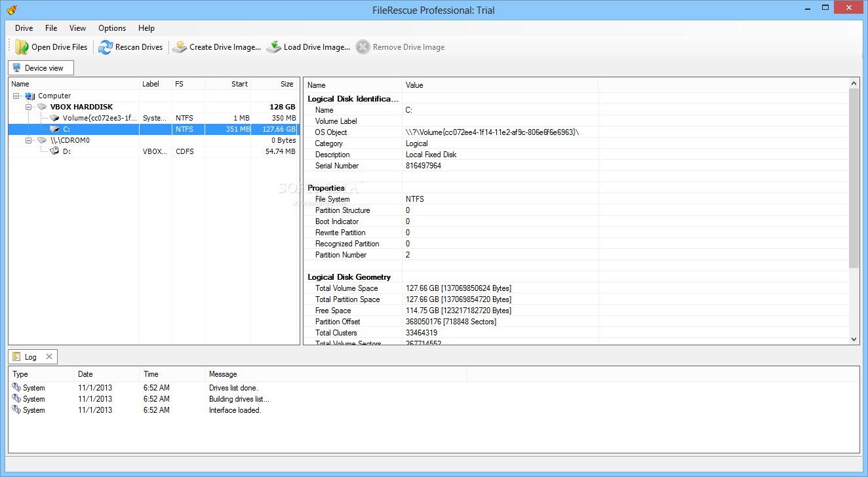Click the icon of 'Building drives list...' log entry

click(x=16, y=399)
